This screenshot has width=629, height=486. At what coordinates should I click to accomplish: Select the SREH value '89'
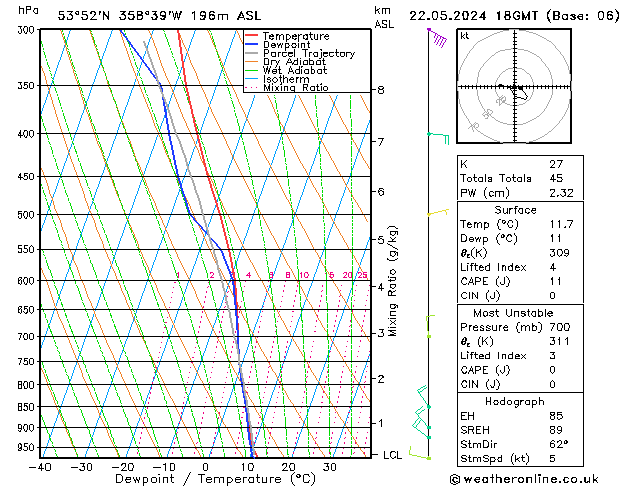click(556, 430)
